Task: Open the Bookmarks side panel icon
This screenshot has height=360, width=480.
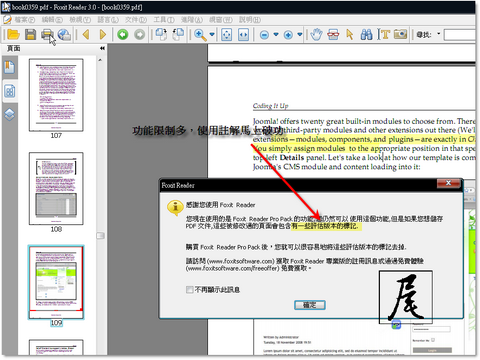Action: click(x=9, y=67)
